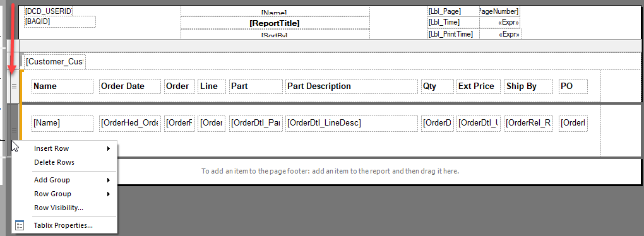The height and width of the screenshot is (236, 644).
Task: Click the Tablix Properties list icon
Action: coord(20,225)
